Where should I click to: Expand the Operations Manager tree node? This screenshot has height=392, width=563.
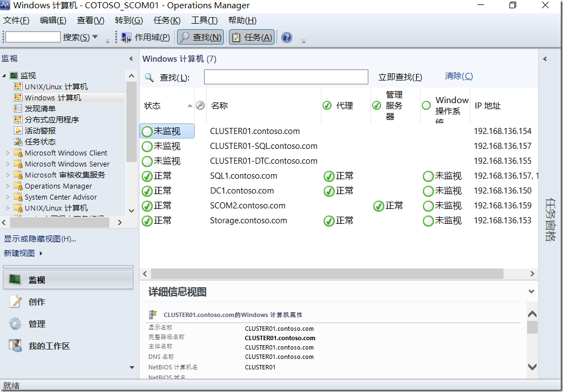(8, 186)
